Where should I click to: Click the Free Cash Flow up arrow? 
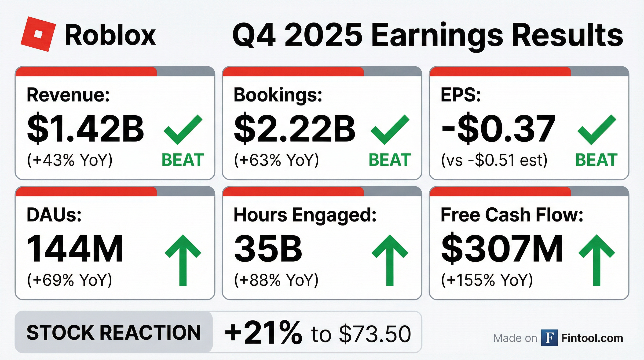pyautogui.click(x=596, y=260)
